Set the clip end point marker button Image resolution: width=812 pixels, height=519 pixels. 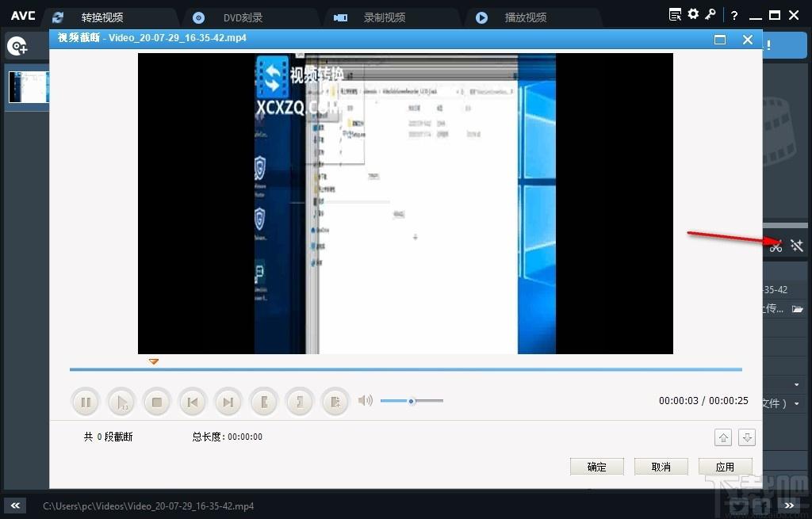coord(300,402)
